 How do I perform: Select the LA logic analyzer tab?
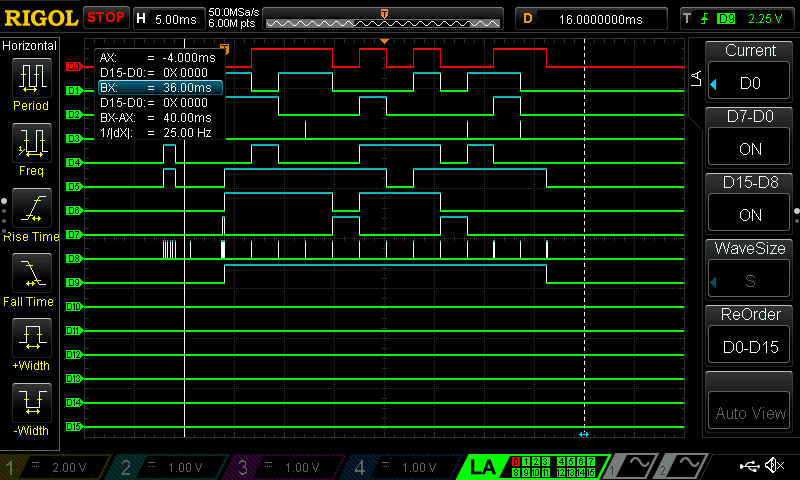pos(483,467)
